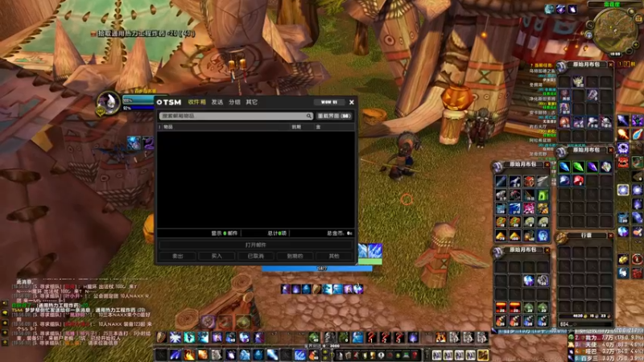Click the 买入 mail filter button
This screenshot has height=362, width=644.
[217, 256]
